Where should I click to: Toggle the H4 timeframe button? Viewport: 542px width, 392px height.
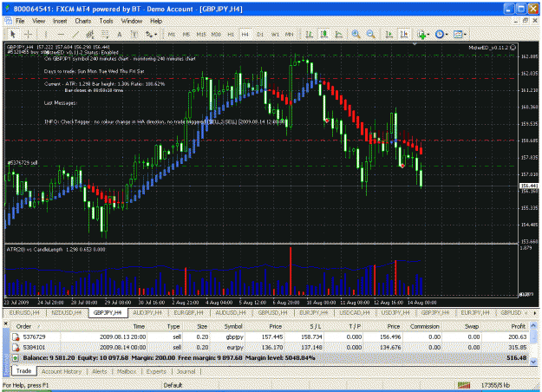(245, 34)
